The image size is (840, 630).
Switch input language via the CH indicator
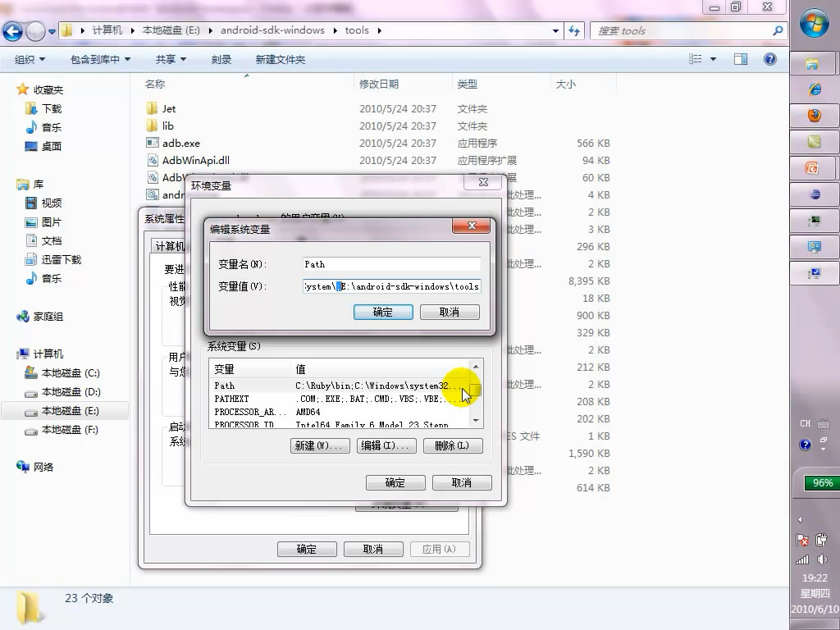[x=804, y=424]
